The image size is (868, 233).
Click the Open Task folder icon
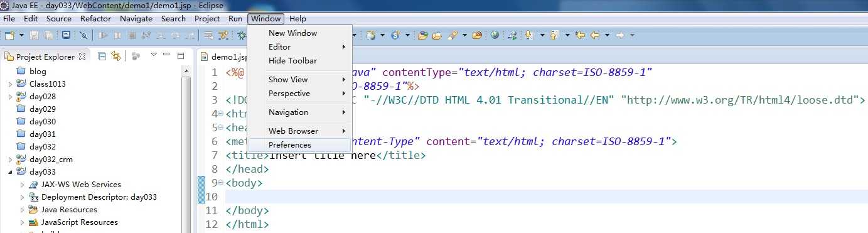437,35
